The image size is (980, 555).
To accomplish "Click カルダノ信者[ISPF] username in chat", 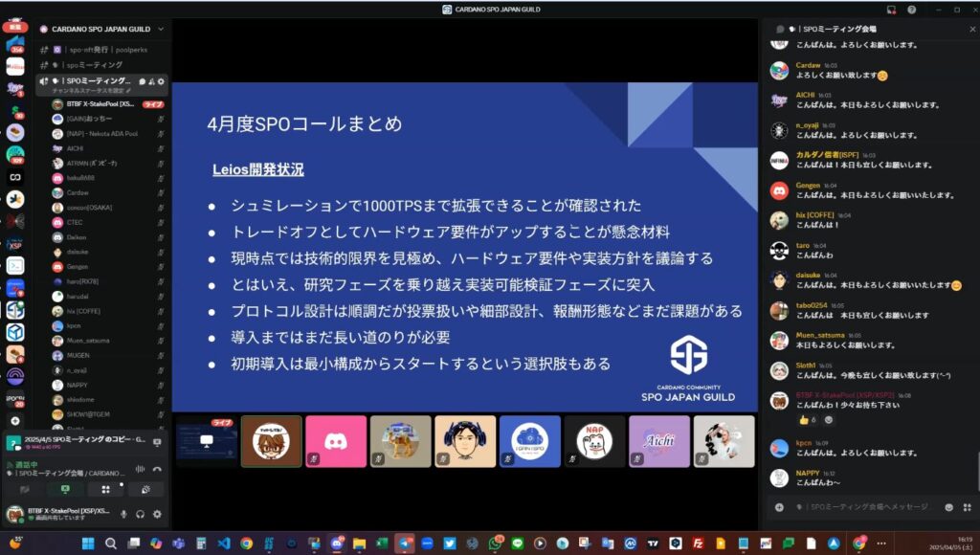I will coord(827,155).
